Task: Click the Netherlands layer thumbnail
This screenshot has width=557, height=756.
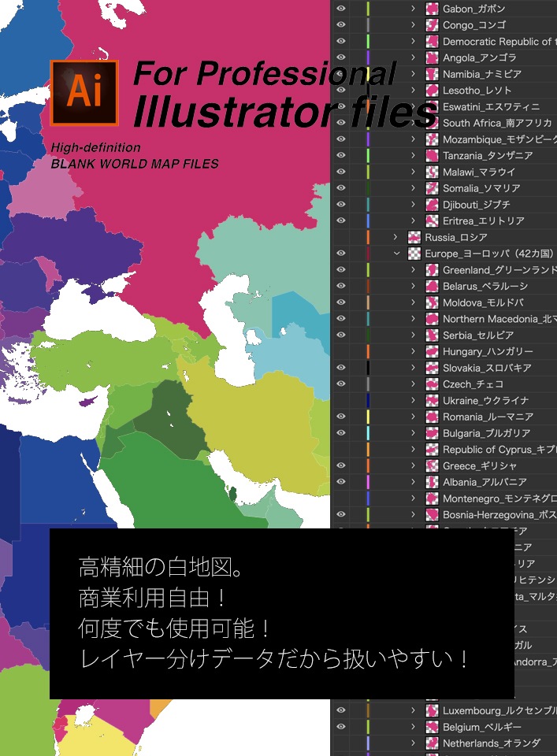Action: pos(432,743)
